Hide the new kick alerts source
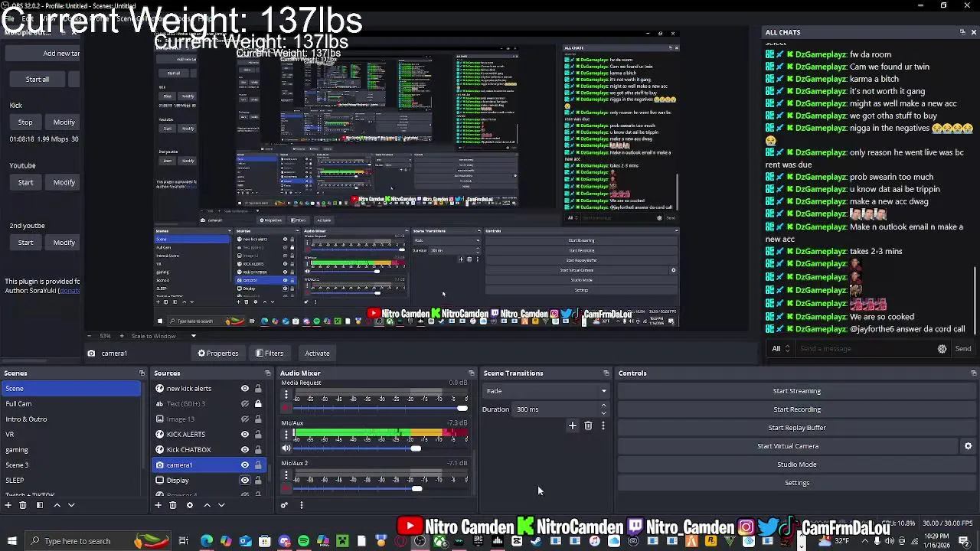Image resolution: width=980 pixels, height=551 pixels. pos(245,389)
